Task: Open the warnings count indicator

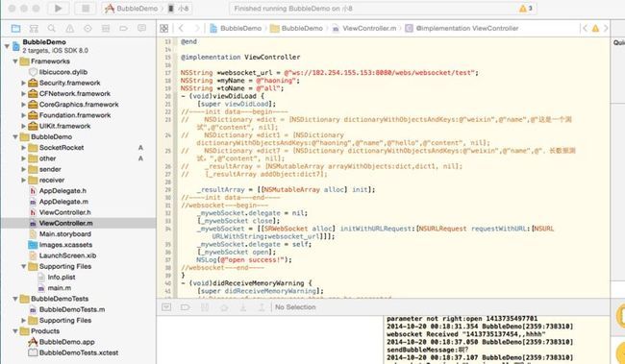Action: pos(526,9)
